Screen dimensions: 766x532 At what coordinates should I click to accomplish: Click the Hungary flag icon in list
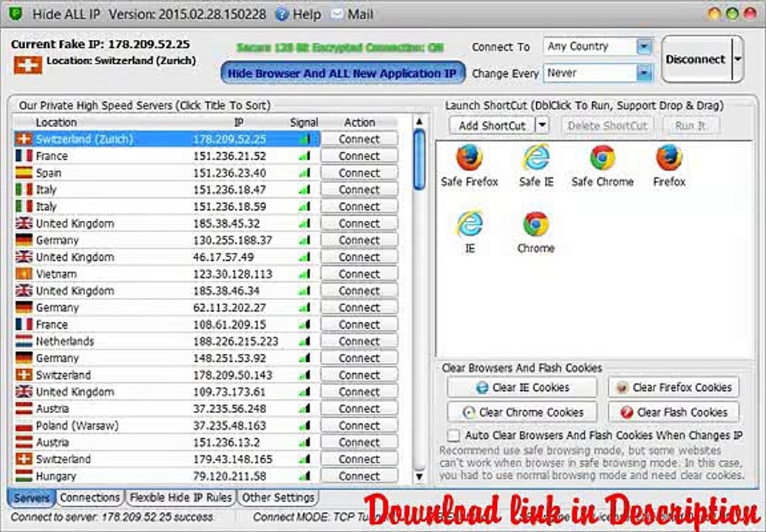(x=24, y=476)
